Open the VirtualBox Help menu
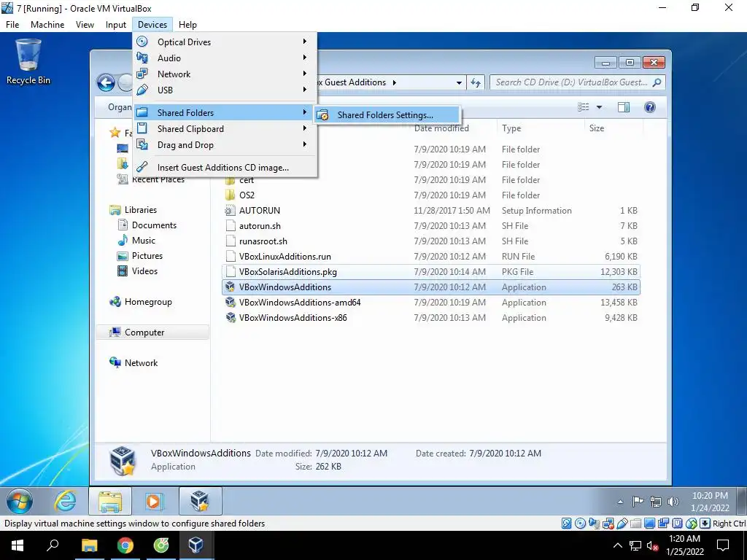 187,24
